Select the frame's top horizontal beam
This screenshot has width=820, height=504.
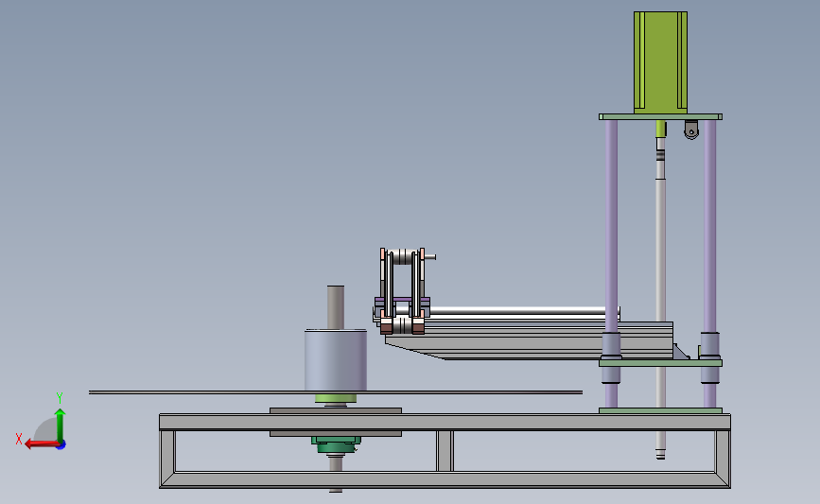click(x=445, y=422)
